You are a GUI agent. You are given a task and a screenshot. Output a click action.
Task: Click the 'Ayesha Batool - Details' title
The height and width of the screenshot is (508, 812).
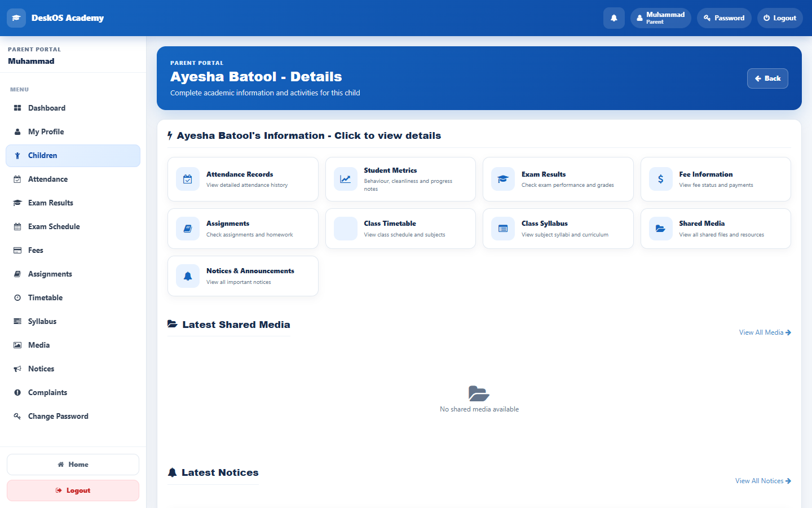click(256, 77)
